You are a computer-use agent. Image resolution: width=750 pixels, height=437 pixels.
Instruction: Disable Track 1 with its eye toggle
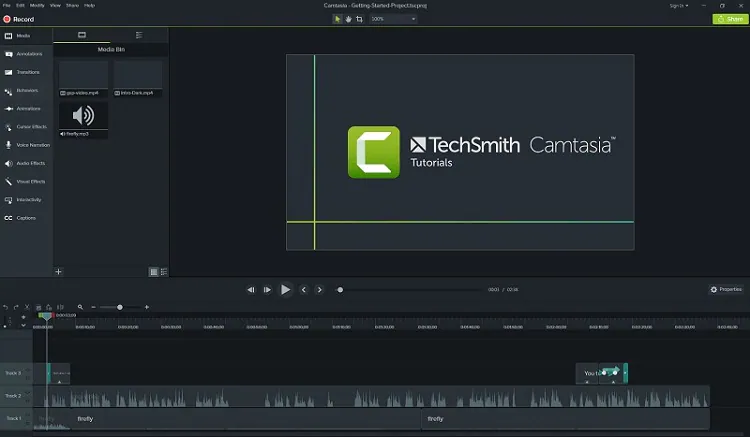pyautogui.click(x=28, y=415)
